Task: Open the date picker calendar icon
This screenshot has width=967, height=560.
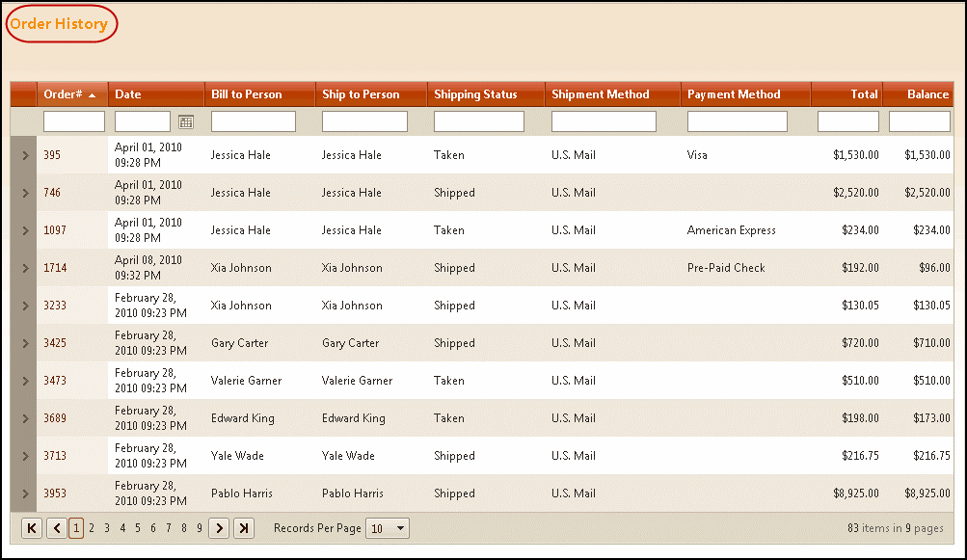Action: click(x=186, y=121)
